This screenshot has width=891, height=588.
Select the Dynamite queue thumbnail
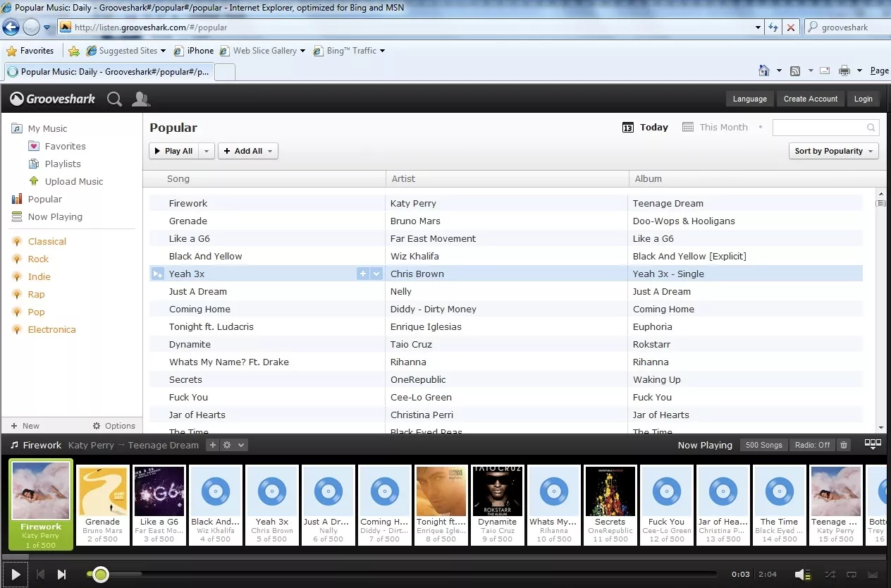[498, 504]
